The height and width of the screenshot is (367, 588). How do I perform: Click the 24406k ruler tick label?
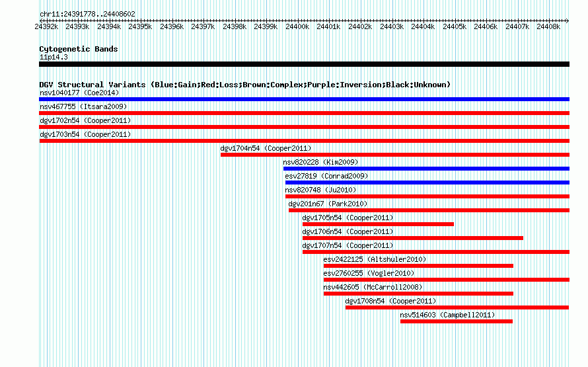coord(486,26)
